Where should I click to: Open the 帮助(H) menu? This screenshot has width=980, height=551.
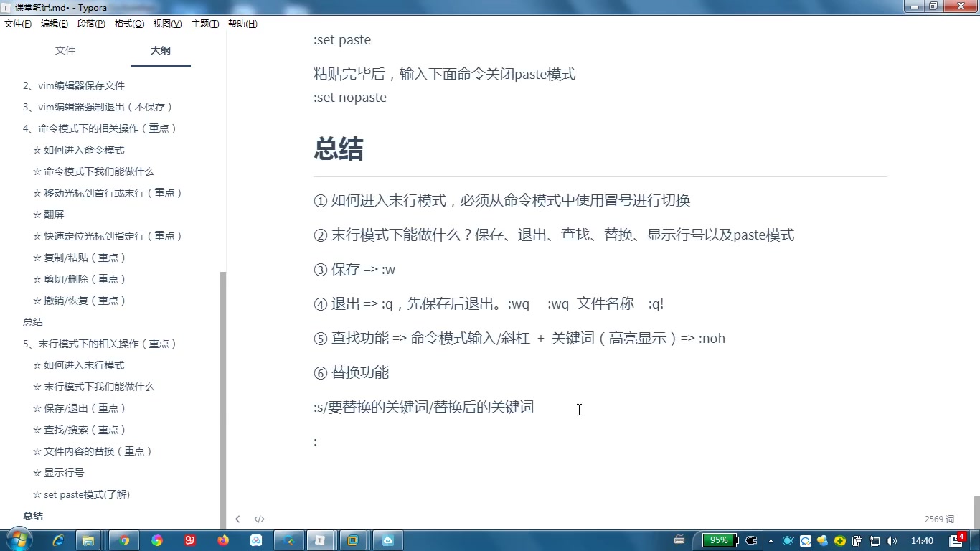(x=242, y=24)
